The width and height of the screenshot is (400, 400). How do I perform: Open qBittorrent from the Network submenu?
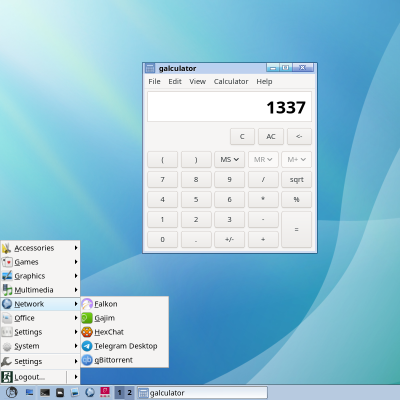coord(124,360)
